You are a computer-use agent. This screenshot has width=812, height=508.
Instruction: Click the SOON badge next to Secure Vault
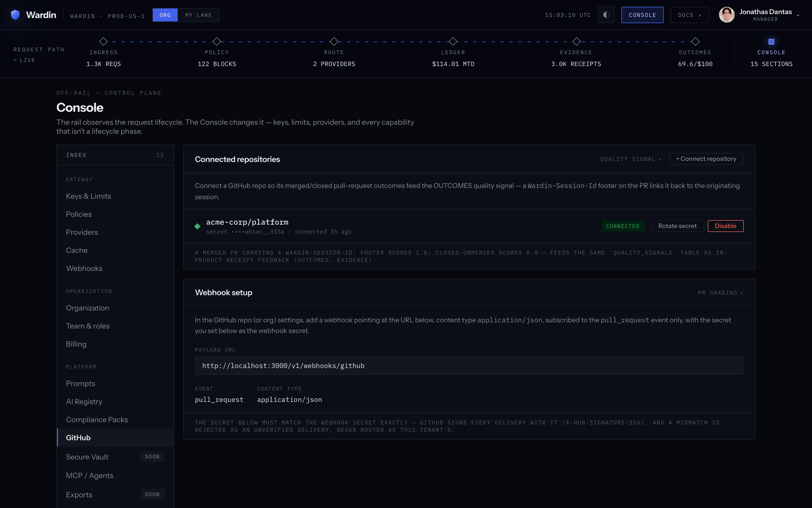[152, 457]
